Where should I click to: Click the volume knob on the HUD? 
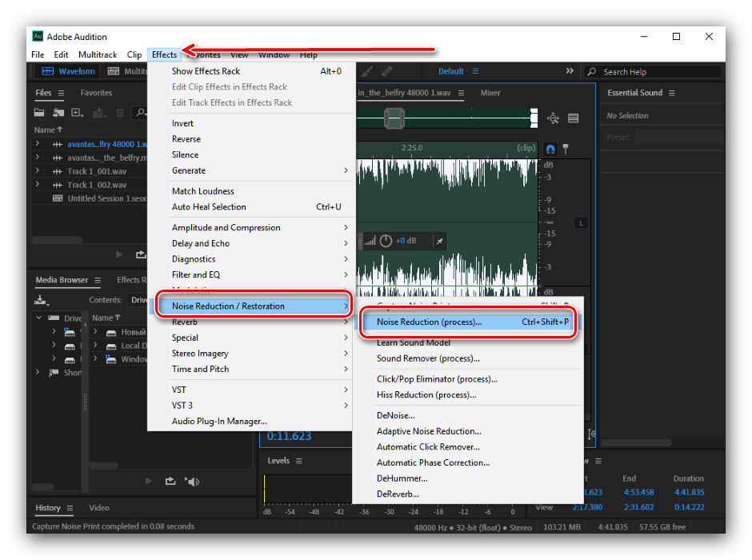386,241
